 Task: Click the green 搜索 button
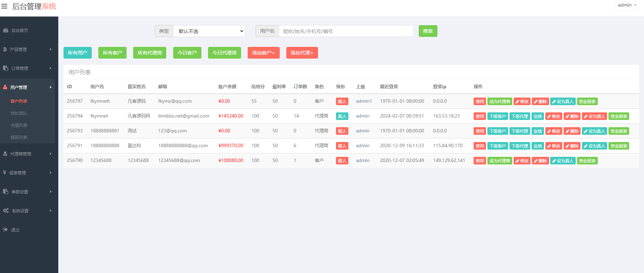pos(428,31)
